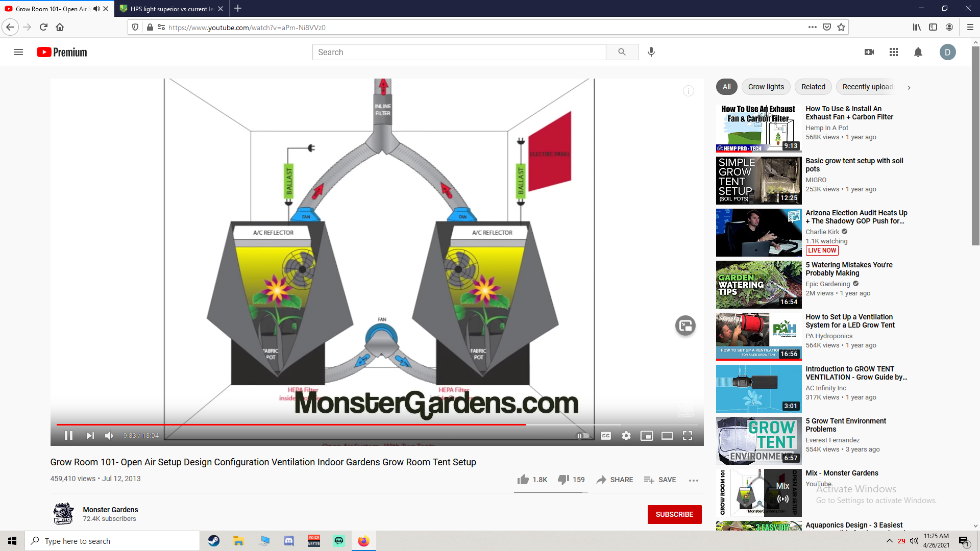Click the browser address bar URL
This screenshot has width=980, height=551.
tap(247, 28)
